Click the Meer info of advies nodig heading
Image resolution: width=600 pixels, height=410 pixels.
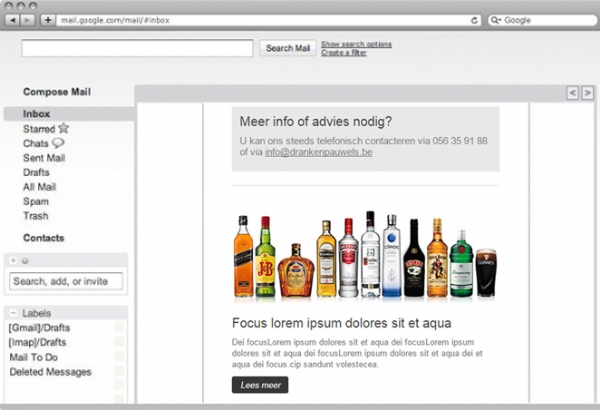tap(316, 121)
